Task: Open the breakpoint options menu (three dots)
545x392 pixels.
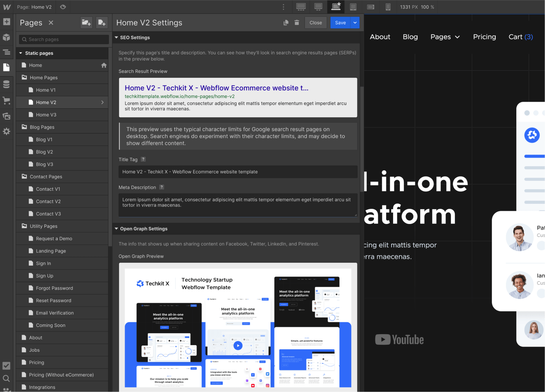Action: pos(283,7)
